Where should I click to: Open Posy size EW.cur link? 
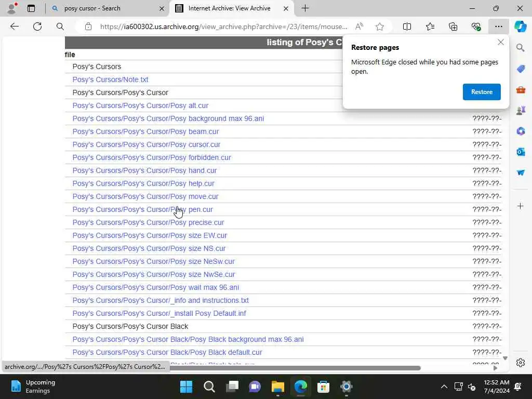(x=150, y=235)
